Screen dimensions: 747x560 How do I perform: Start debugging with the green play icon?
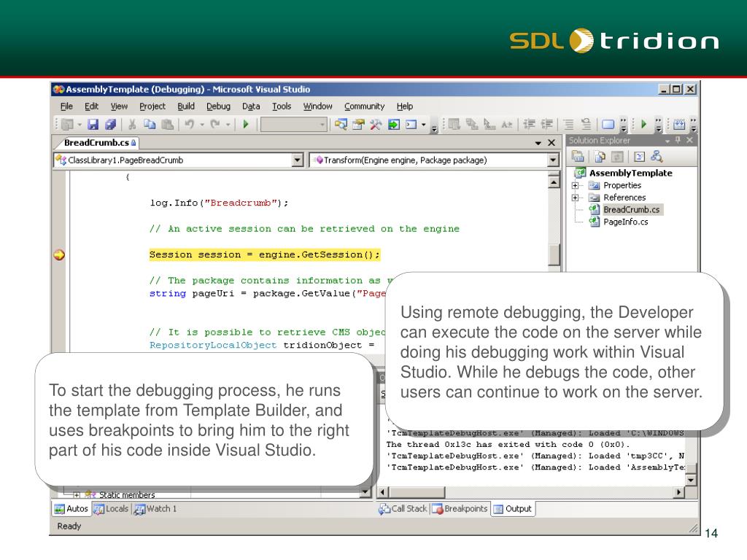click(246, 125)
